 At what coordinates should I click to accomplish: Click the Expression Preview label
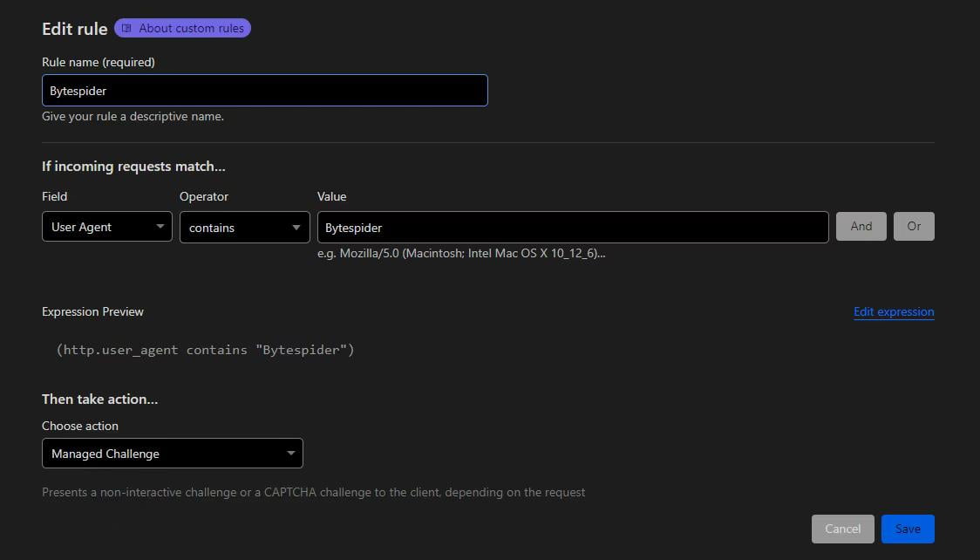[92, 312]
